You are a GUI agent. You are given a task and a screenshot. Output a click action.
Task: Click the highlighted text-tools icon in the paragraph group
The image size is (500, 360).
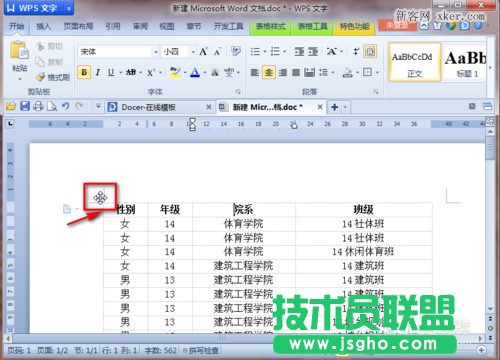tap(370, 51)
